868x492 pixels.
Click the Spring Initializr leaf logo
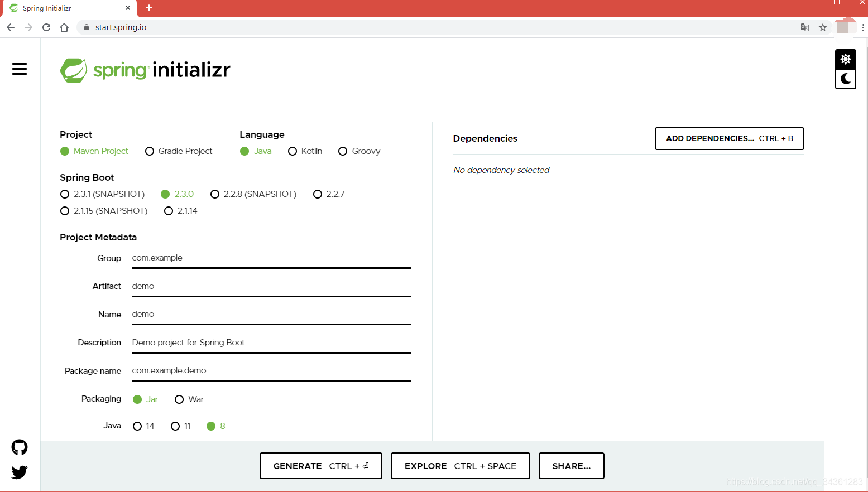[73, 70]
